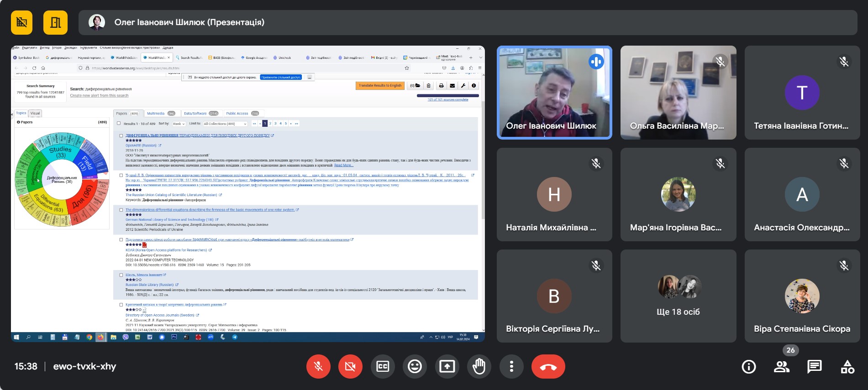This screenshot has height=390, width=868.
Task: Click the Photoshop icon in the Windows taskbar
Action: pos(174,337)
